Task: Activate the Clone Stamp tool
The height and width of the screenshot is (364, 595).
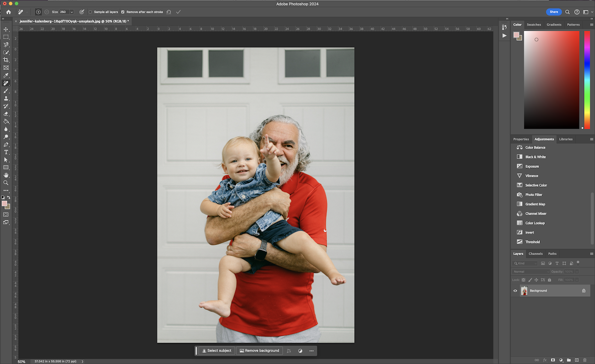Action: click(x=6, y=99)
